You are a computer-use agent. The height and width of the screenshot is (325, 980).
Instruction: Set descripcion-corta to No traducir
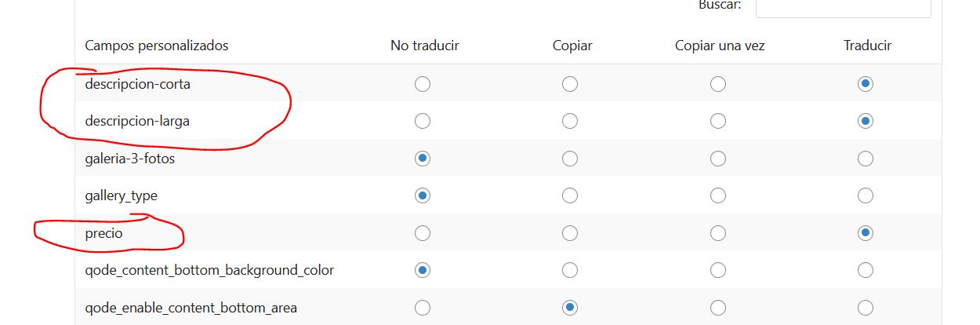point(423,84)
